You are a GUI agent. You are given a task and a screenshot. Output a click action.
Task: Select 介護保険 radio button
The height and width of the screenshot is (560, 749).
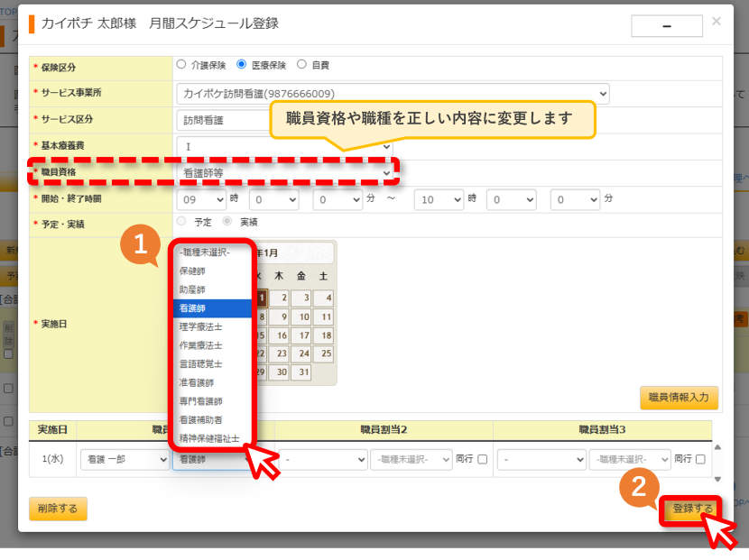click(x=181, y=64)
